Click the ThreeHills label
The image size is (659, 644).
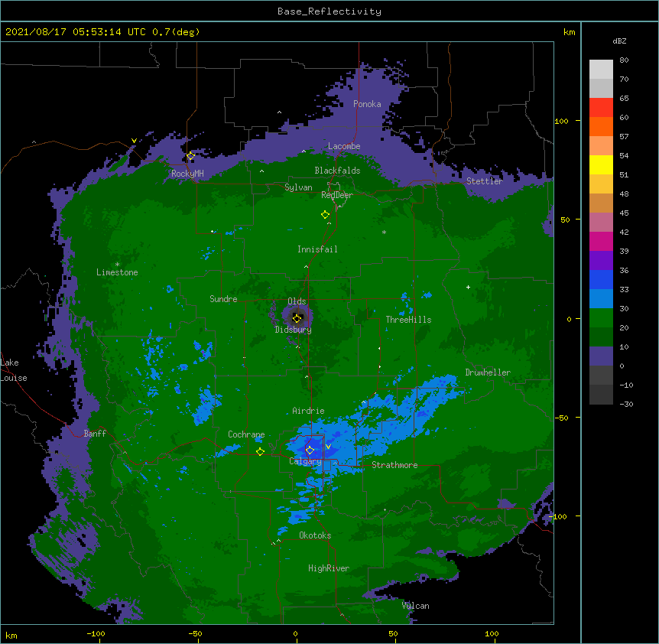click(408, 320)
